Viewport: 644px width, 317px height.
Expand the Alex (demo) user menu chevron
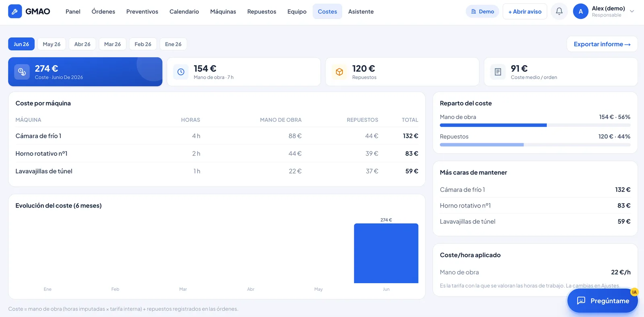point(632,11)
